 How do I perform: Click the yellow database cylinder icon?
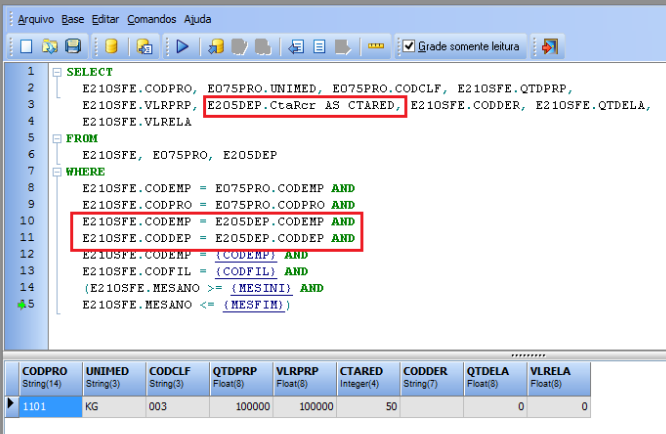pos(111,46)
